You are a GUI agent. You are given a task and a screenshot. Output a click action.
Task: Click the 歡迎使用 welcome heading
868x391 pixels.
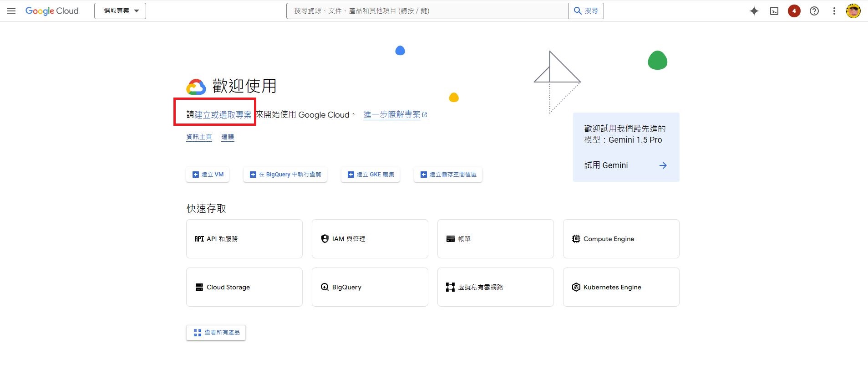coord(244,86)
